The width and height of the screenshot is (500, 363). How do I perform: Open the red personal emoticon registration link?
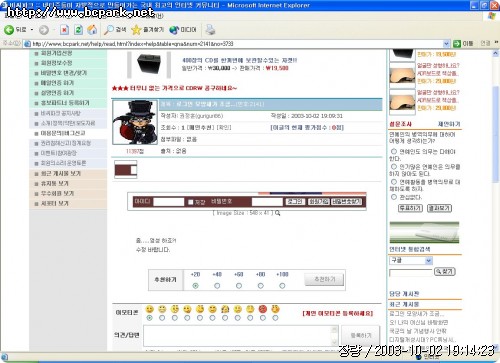(338, 313)
